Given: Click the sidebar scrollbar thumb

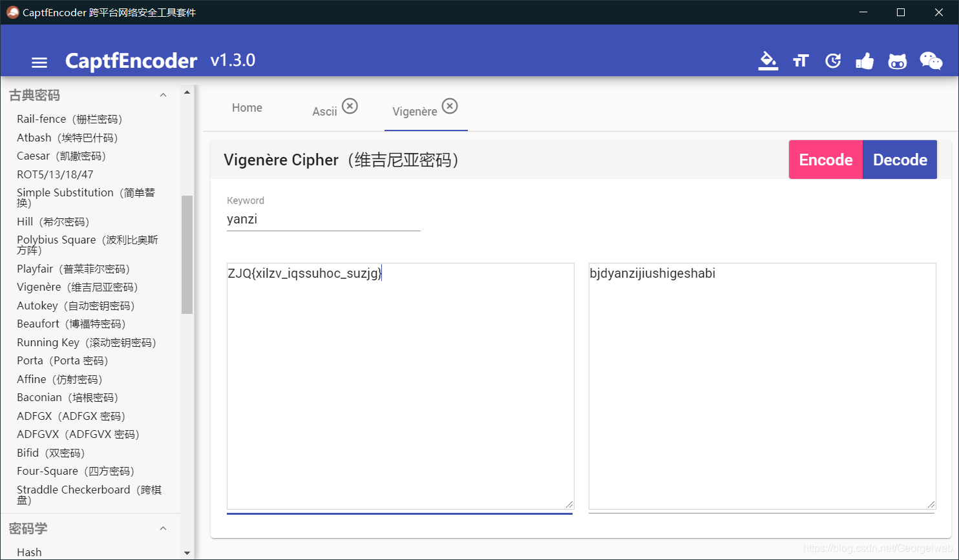Looking at the screenshot, I should pos(187,254).
